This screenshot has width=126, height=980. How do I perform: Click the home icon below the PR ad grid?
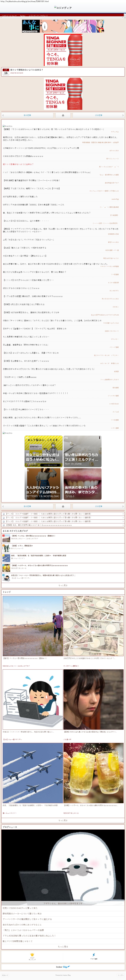pos(63,506)
